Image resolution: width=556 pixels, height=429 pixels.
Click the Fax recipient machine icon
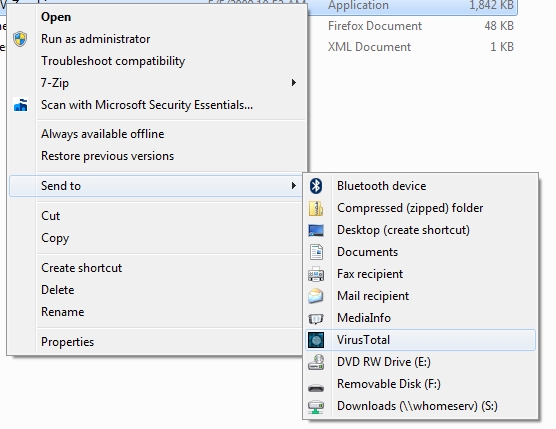click(316, 274)
